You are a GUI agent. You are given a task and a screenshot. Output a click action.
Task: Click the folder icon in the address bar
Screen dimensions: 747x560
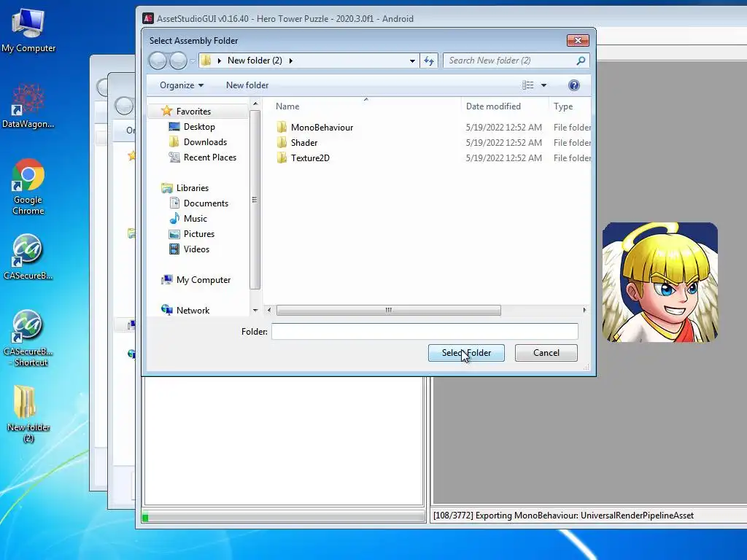206,61
